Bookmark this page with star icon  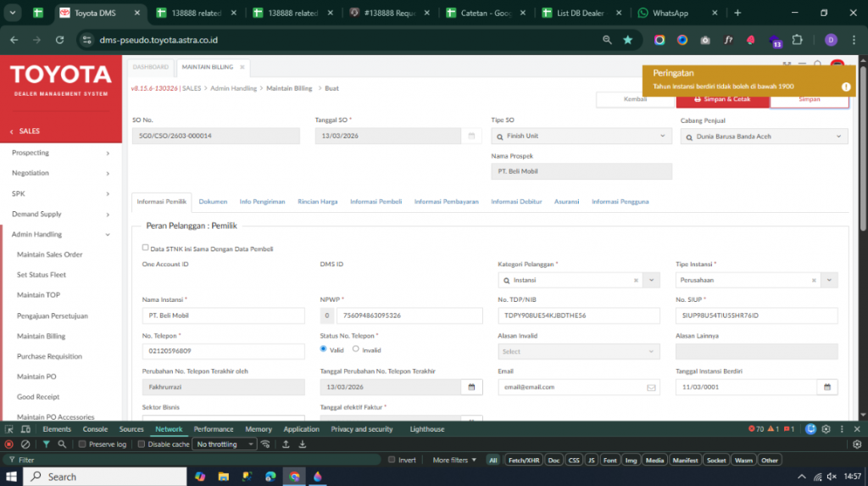(x=628, y=40)
